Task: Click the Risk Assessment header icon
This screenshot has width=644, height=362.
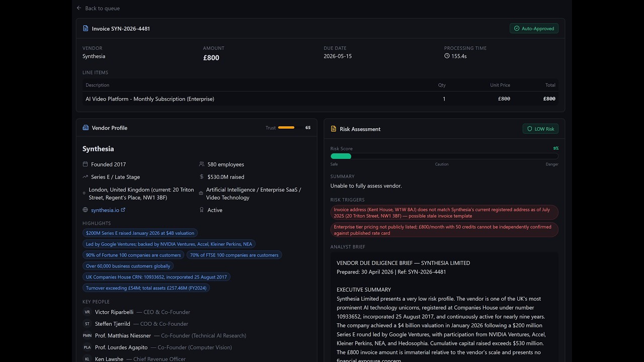Action: pyautogui.click(x=334, y=129)
